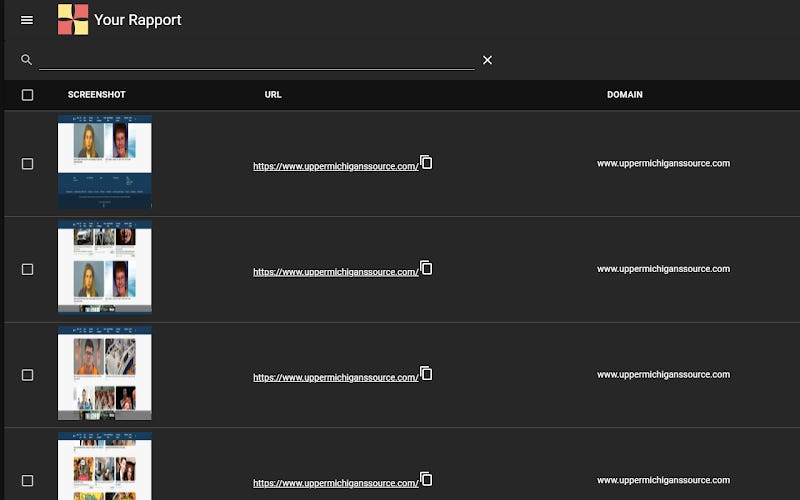The height and width of the screenshot is (500, 800).
Task: Select fourth row's domain www.uppermichiganssource.com
Action: point(663,480)
